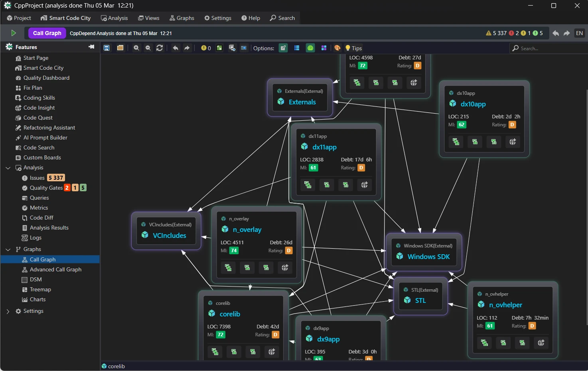Toggle the green gauge Options icon
The height and width of the screenshot is (371, 588).
coord(310,48)
